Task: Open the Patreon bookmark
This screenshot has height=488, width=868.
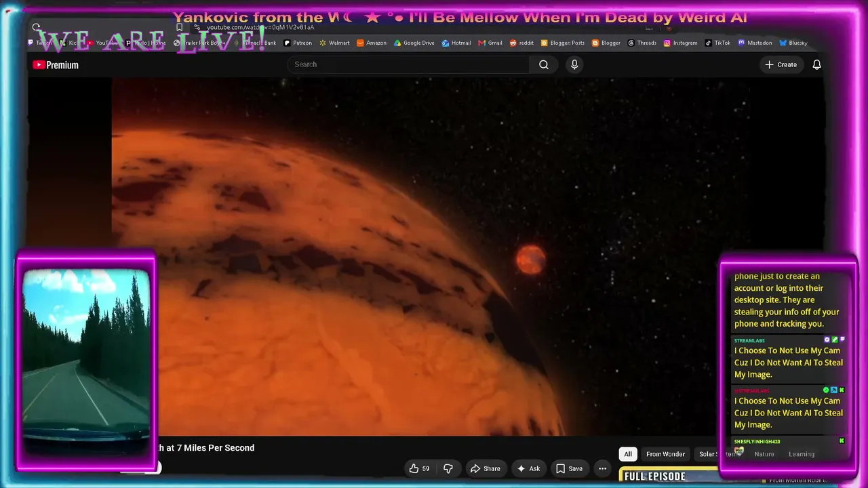Action: 298,43
